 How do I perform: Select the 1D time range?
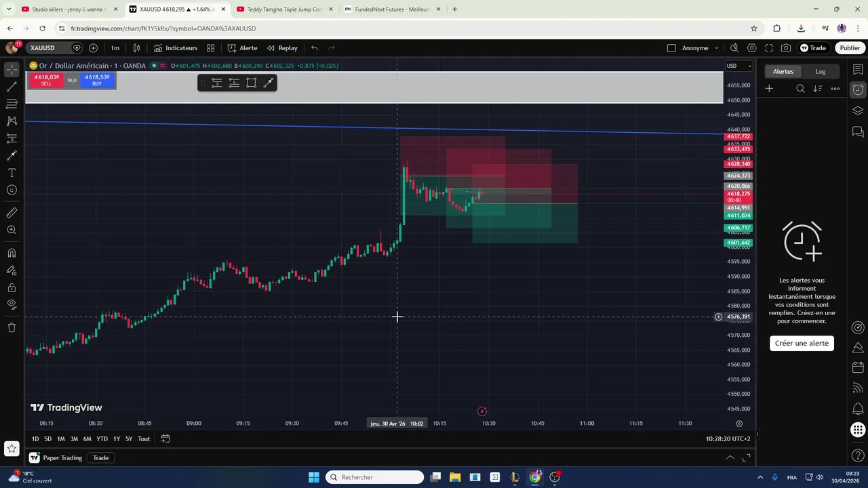tap(35, 439)
